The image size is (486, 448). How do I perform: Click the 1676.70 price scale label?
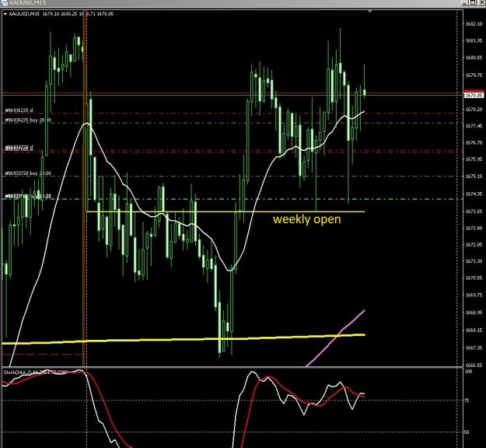[x=474, y=142]
